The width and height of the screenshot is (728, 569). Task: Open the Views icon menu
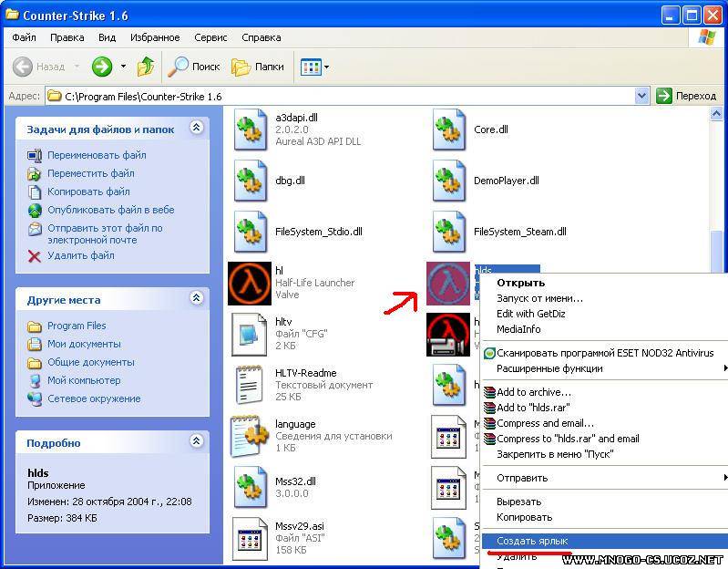click(314, 67)
